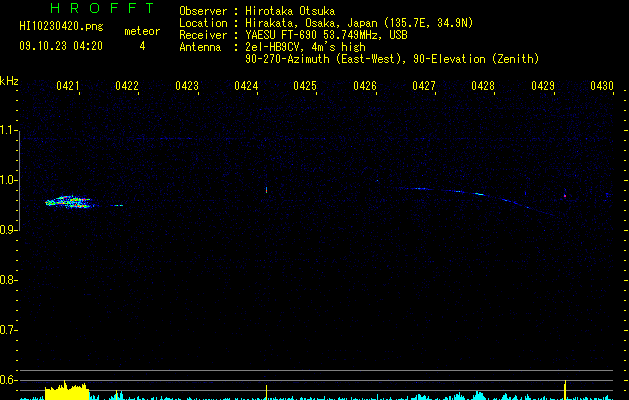The image size is (629, 400).
Task: Click the 0422 time axis label
Action: 127,86
